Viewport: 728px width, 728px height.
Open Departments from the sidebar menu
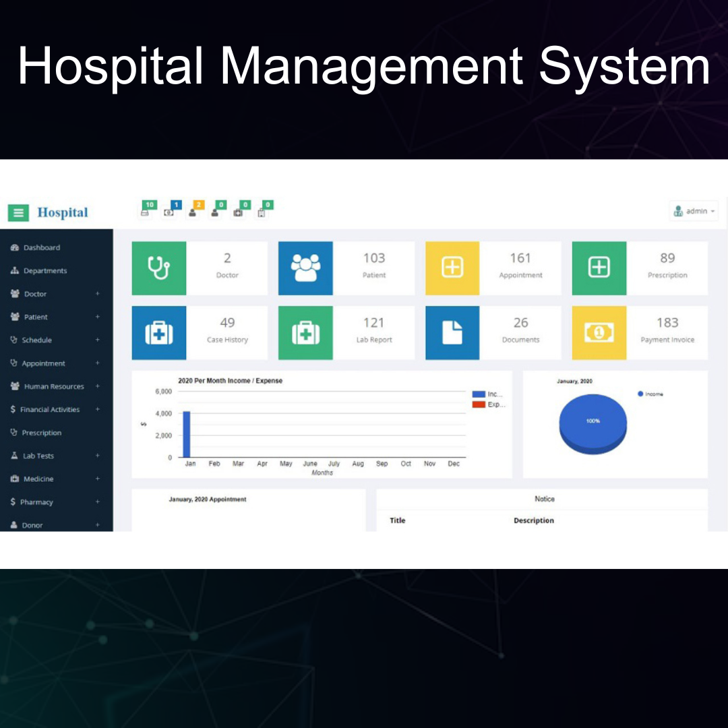tap(44, 271)
